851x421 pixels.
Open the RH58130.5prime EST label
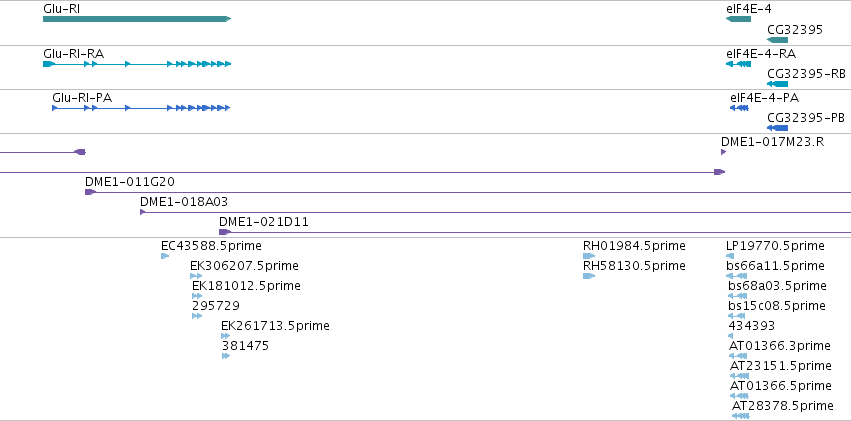(634, 266)
